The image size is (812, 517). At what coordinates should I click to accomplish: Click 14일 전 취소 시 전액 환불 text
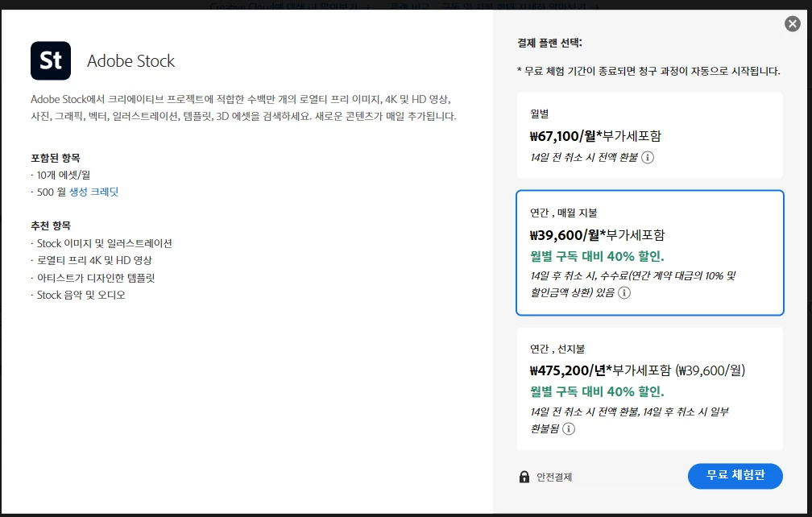[x=584, y=157]
